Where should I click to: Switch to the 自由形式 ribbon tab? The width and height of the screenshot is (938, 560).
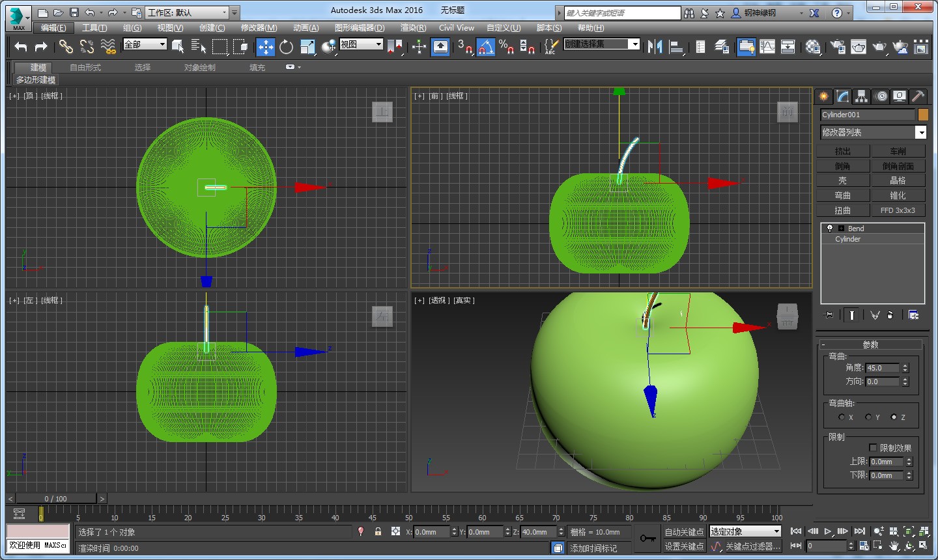85,68
